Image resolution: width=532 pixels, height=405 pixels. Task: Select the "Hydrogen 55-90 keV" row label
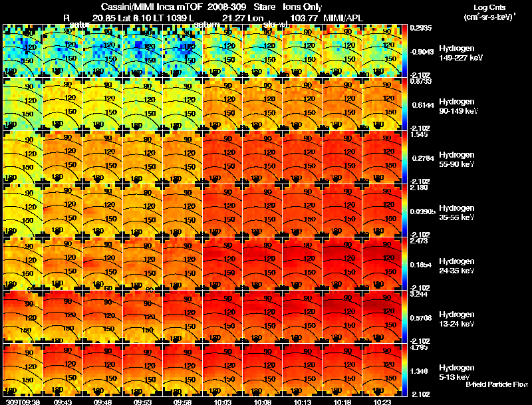point(457,159)
